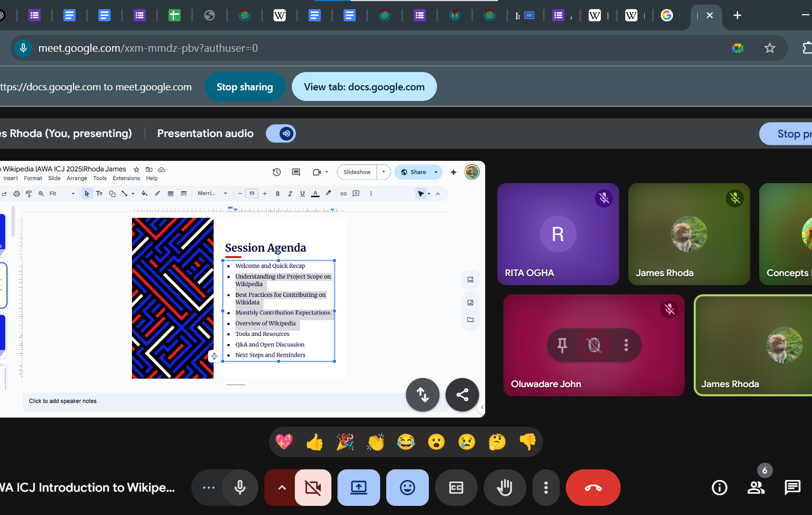Show the people participants list
This screenshot has width=812, height=515.
pos(756,488)
